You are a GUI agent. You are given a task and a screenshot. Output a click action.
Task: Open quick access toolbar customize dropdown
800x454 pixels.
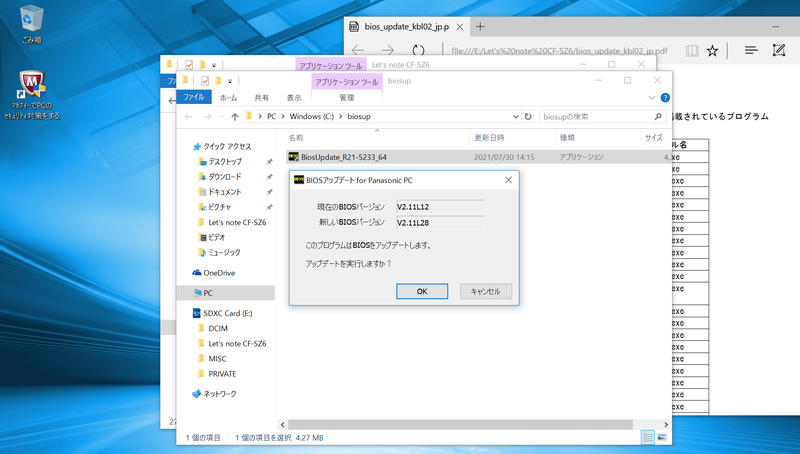pos(231,81)
